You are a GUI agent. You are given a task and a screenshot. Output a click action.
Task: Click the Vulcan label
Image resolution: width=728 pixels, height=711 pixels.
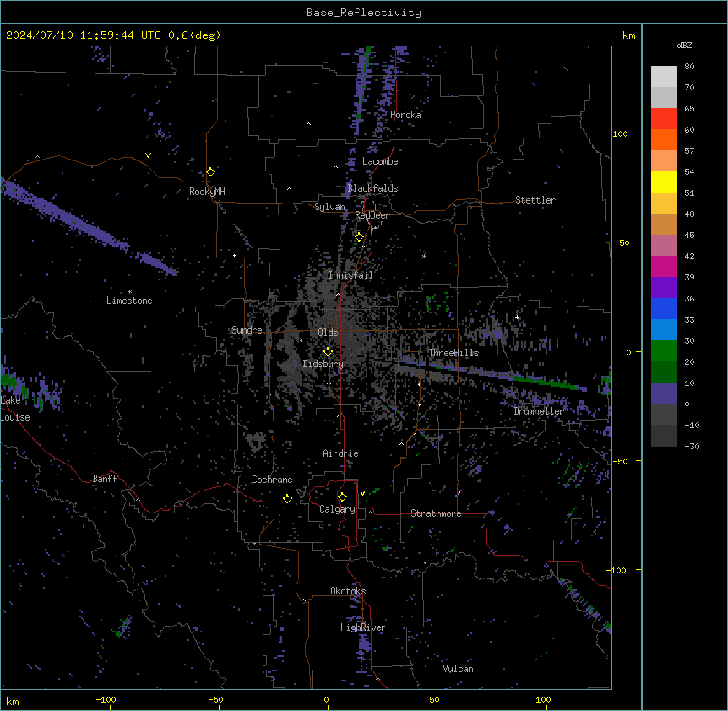click(x=459, y=670)
